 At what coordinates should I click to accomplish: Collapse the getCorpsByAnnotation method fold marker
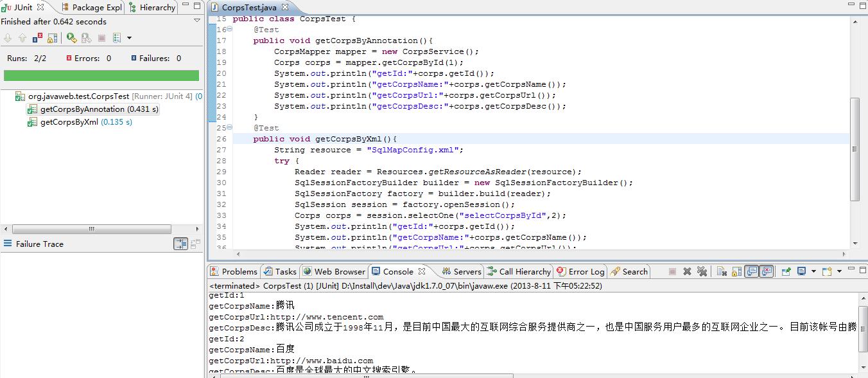[230, 30]
